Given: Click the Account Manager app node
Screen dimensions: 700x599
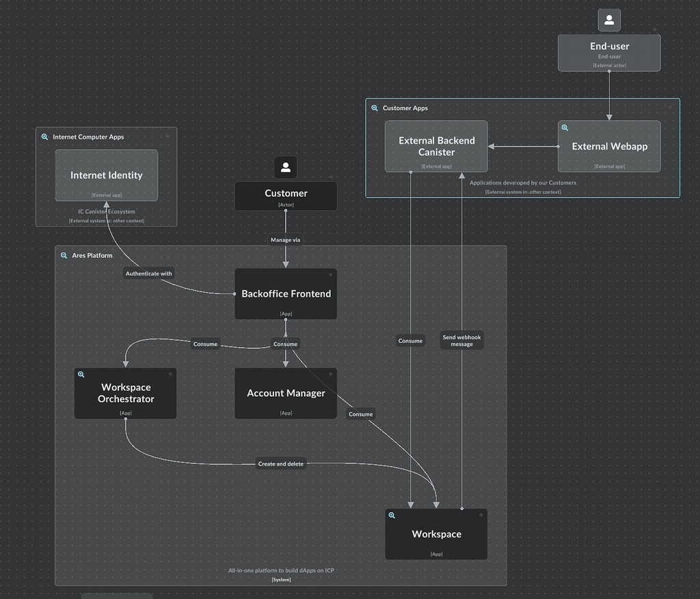Looking at the screenshot, I should coord(285,392).
